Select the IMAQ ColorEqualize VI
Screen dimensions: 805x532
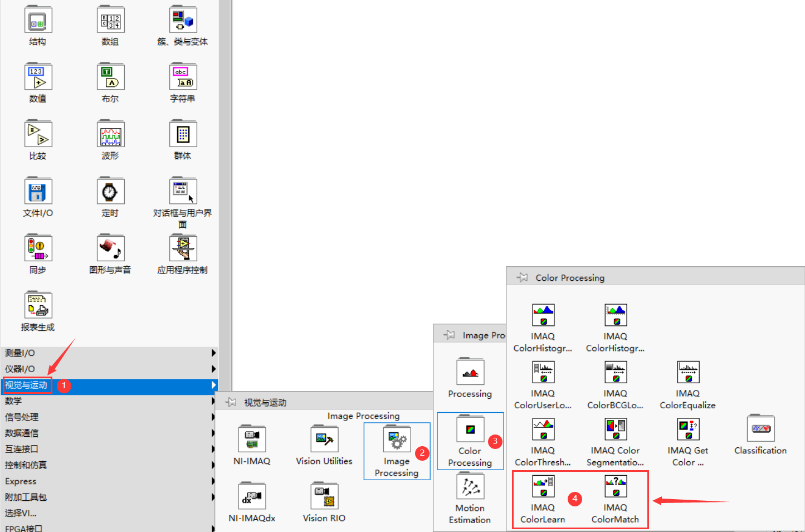tap(688, 372)
